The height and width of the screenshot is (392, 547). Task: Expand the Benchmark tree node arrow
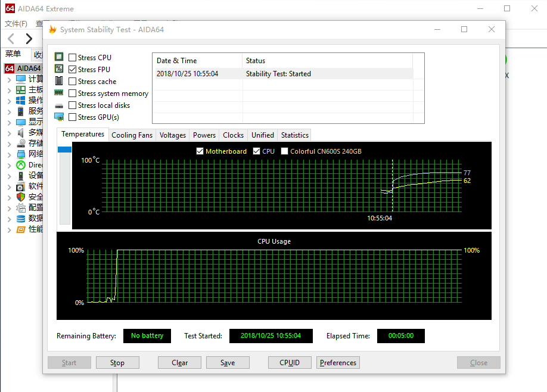point(9,229)
